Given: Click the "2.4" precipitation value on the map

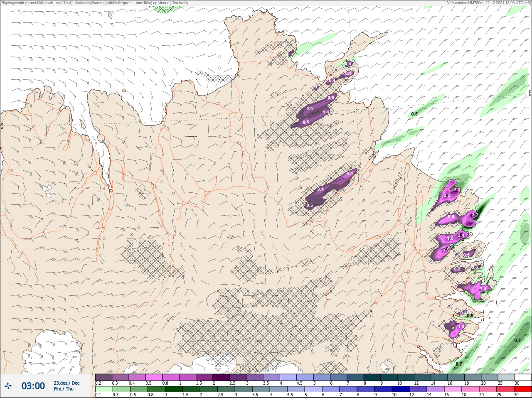Looking at the screenshot, I should pos(461,235).
